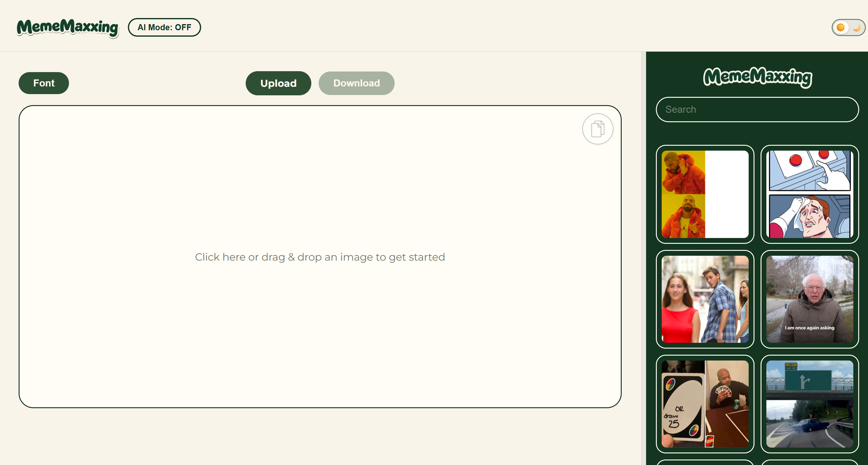
Task: Click the paste-from-clipboard icon in canvas
Action: (x=597, y=129)
